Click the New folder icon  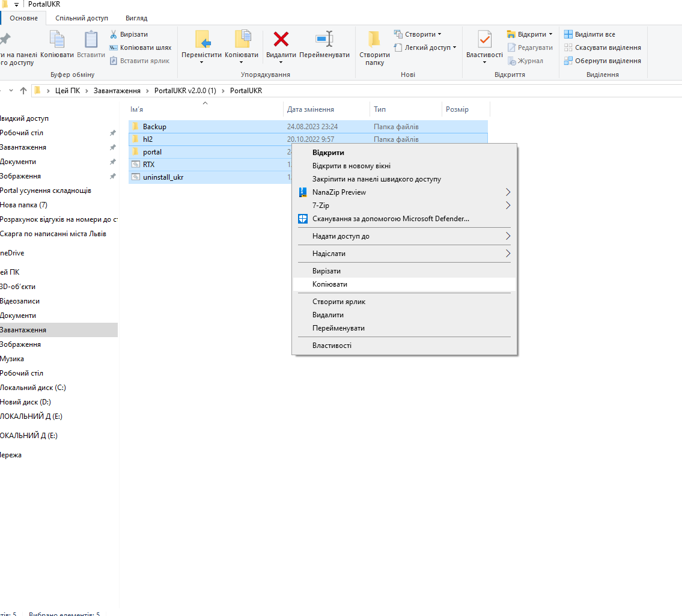click(x=374, y=39)
